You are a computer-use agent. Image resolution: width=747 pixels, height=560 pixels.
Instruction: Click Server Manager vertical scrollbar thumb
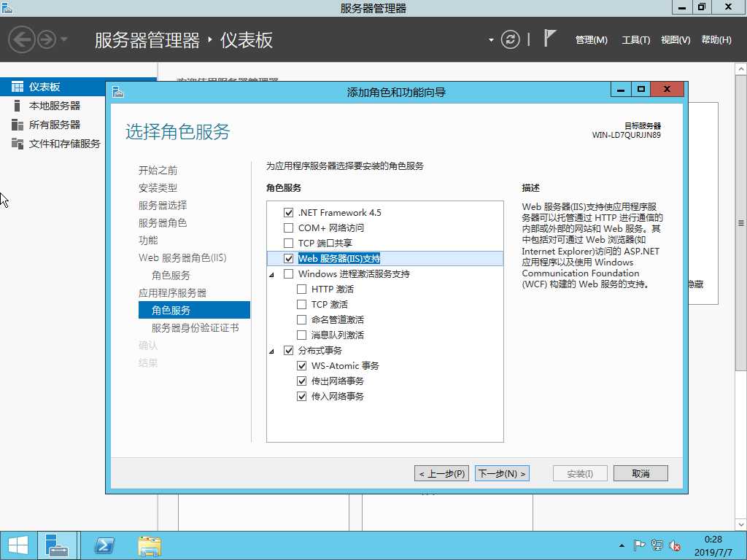pos(741,223)
